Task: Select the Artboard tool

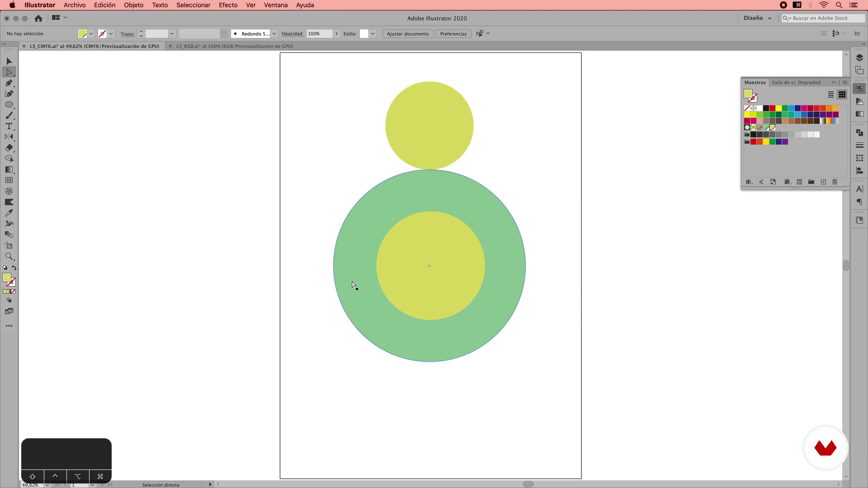Action: pyautogui.click(x=9, y=245)
